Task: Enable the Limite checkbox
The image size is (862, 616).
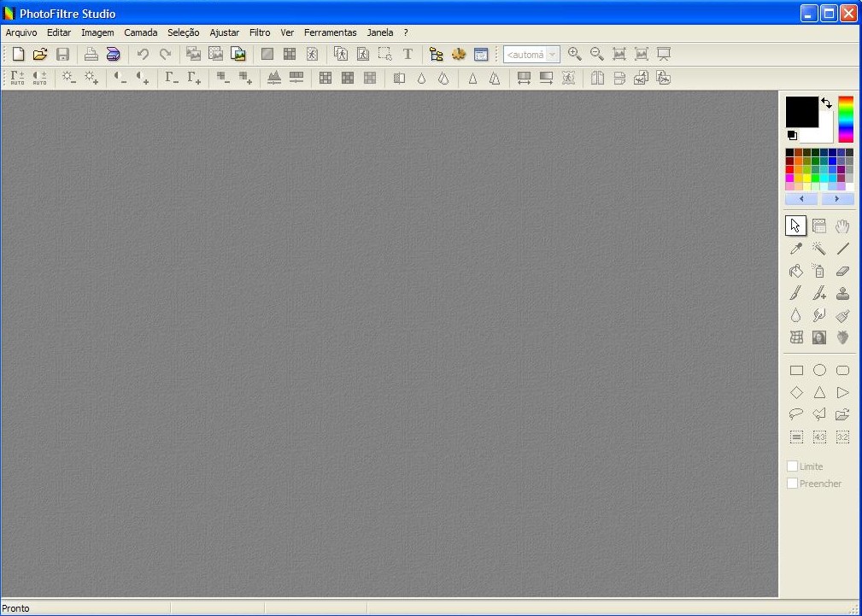Action: coord(792,466)
